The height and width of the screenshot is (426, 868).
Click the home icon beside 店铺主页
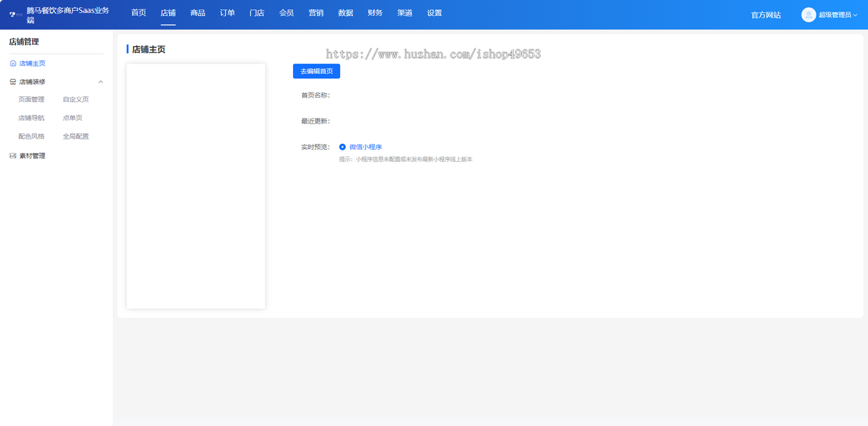coord(13,64)
